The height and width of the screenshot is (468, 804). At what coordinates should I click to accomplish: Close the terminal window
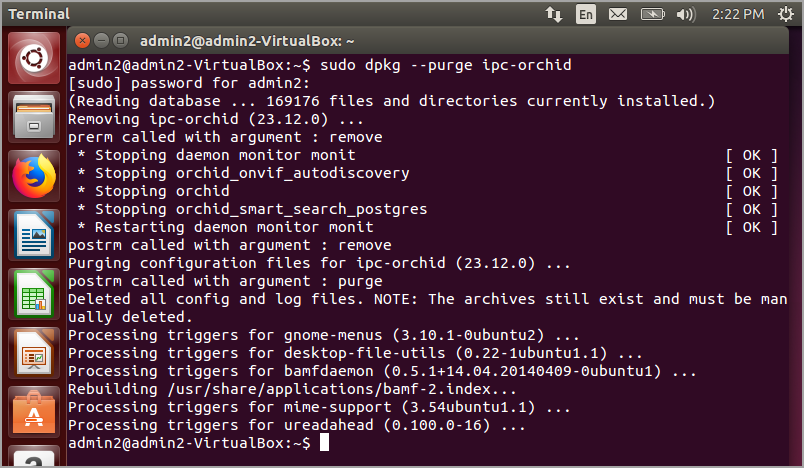tap(80, 41)
